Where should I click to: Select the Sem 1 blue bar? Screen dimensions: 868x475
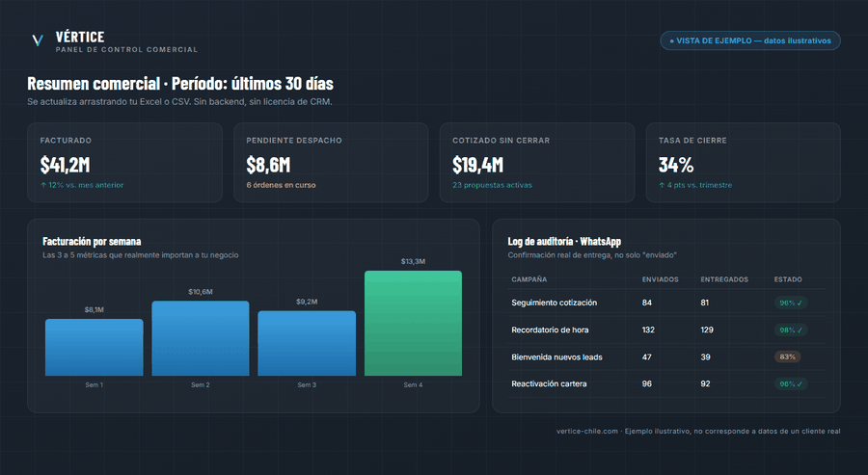coord(95,347)
